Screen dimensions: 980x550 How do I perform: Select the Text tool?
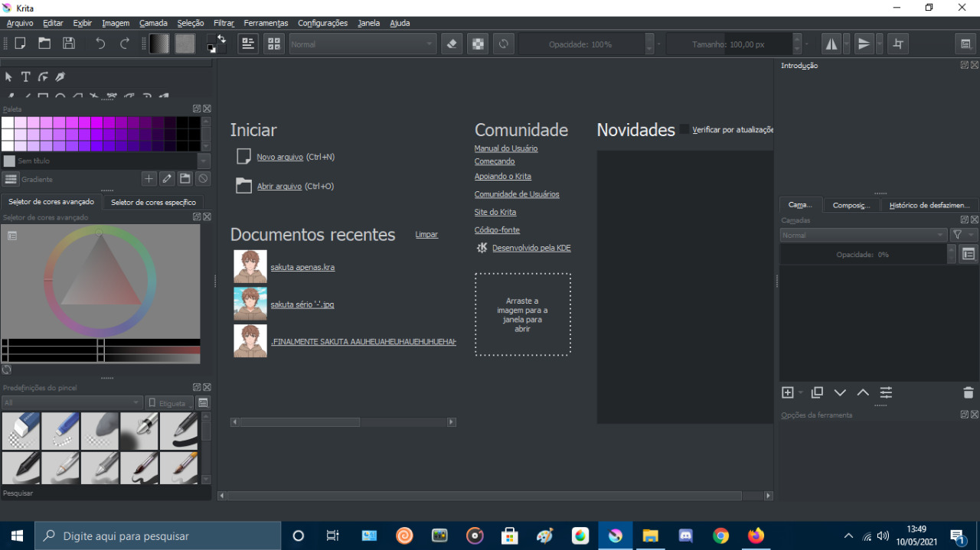pyautogui.click(x=25, y=76)
